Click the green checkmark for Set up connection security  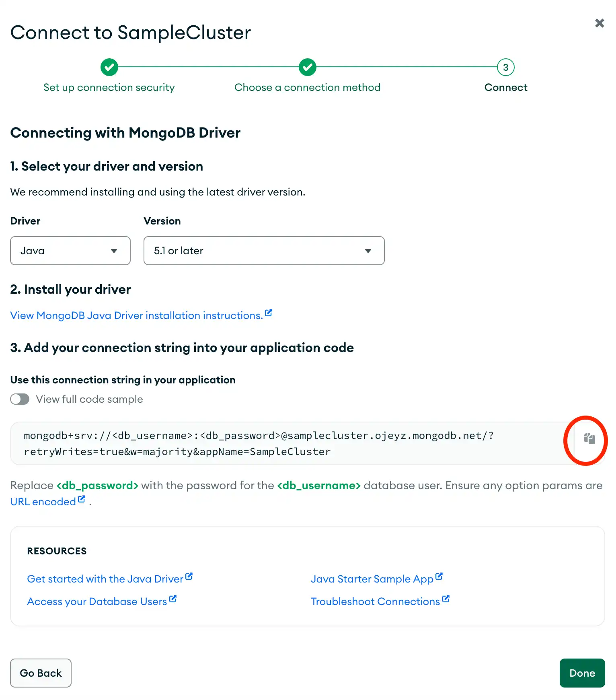tap(109, 67)
